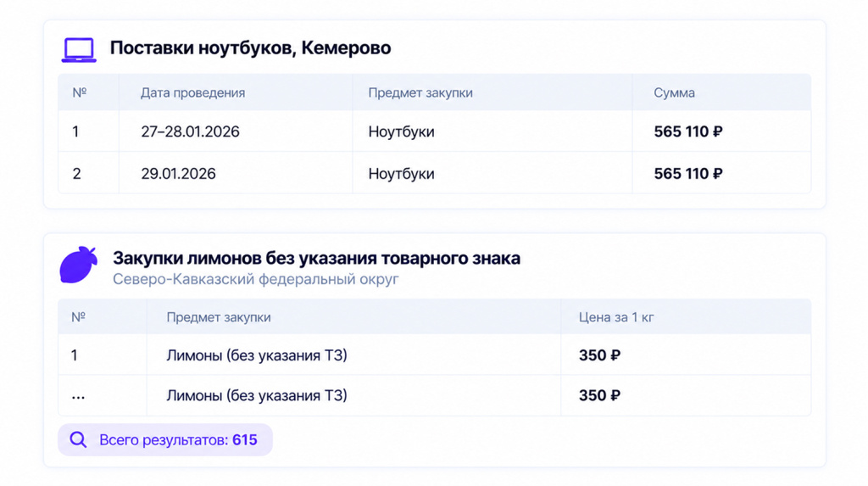
Task: Click 350 ₽ price in row 1
Action: [x=599, y=355]
